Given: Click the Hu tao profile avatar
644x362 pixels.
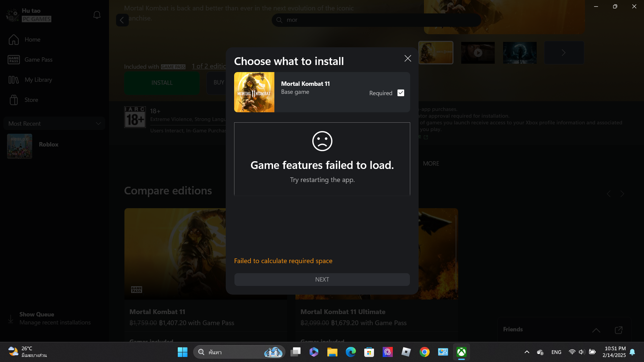Looking at the screenshot, I should point(12,15).
